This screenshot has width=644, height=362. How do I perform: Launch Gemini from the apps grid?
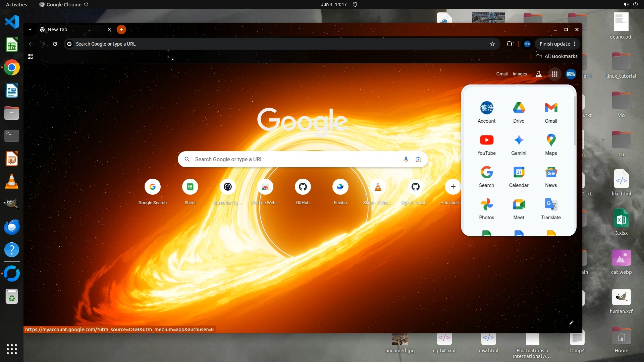[x=519, y=144]
